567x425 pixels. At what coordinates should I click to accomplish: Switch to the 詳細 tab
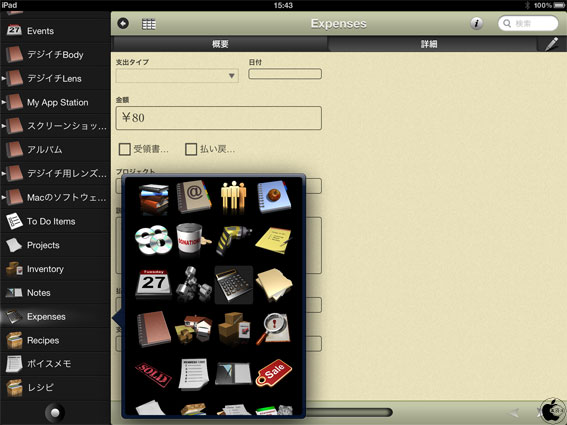click(429, 44)
